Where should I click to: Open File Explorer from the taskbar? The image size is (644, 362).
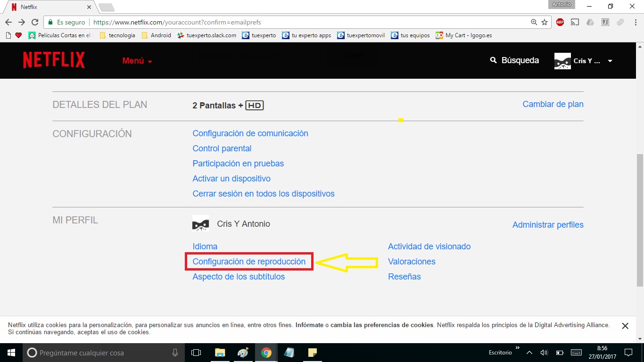point(220,353)
